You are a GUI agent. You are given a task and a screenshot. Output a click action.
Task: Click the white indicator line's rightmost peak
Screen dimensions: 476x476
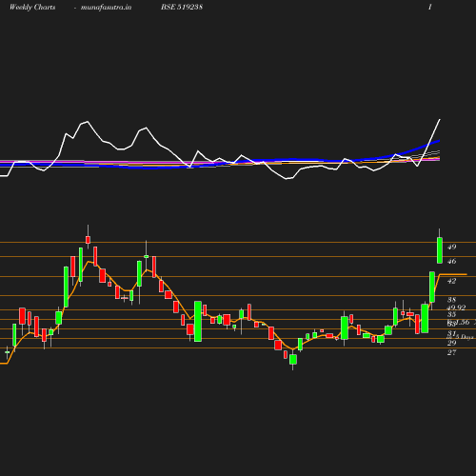point(440,119)
